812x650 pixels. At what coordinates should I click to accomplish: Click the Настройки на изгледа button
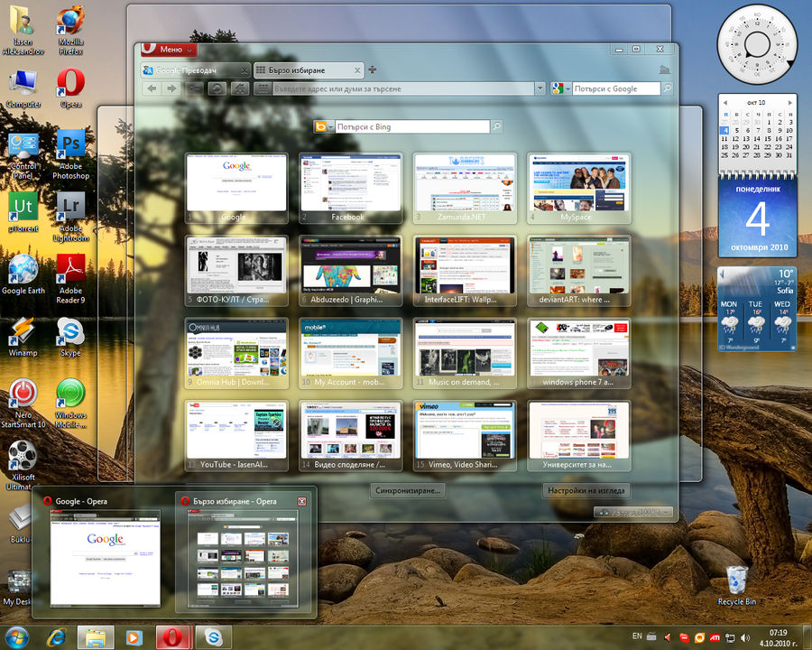pyautogui.click(x=586, y=490)
